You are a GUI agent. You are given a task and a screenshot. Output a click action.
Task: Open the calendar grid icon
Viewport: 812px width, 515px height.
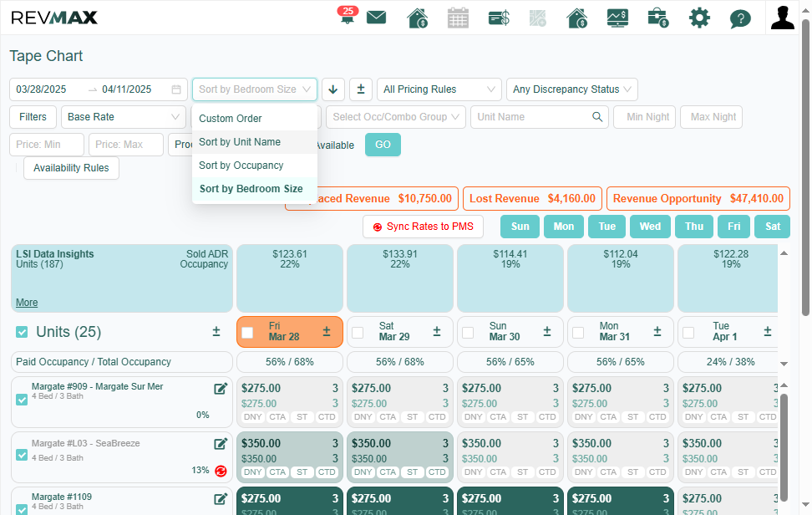[x=458, y=18]
